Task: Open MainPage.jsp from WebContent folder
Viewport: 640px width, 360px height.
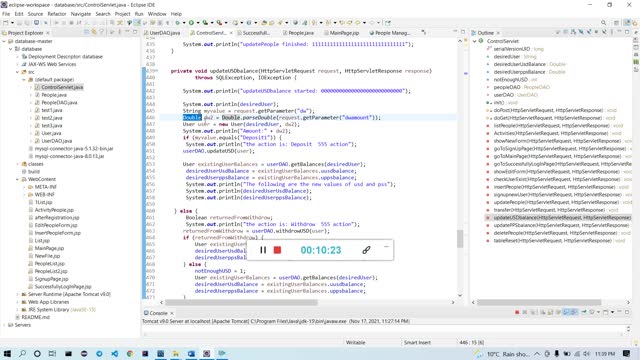Action: 49,248
